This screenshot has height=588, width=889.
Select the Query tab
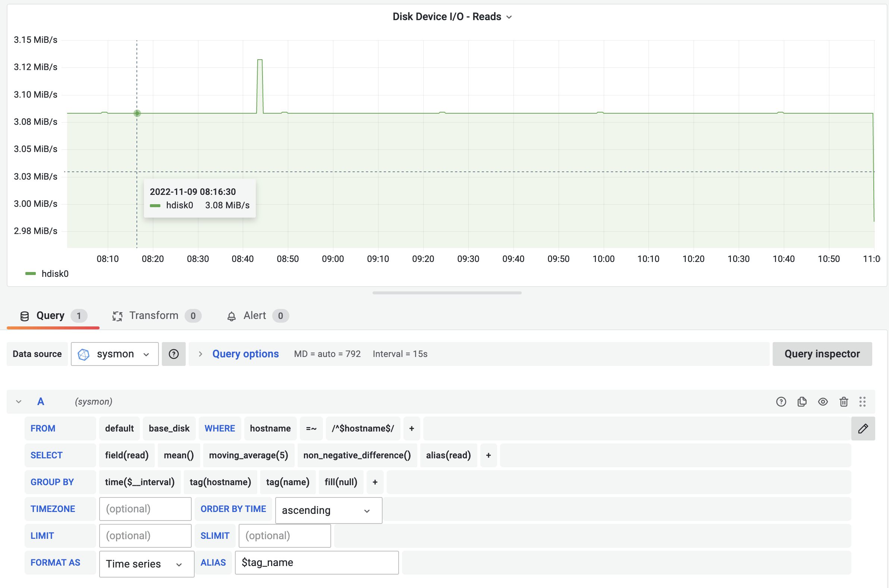[x=50, y=315]
